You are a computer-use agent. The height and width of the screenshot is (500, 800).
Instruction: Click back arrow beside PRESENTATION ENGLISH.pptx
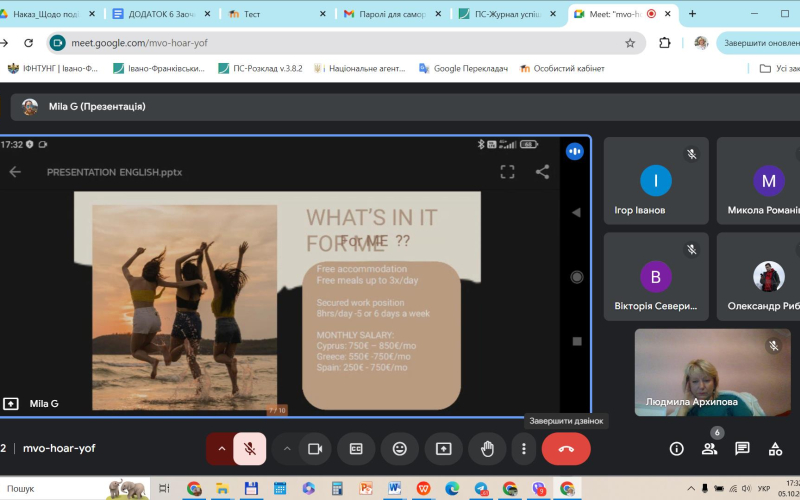pyautogui.click(x=15, y=172)
